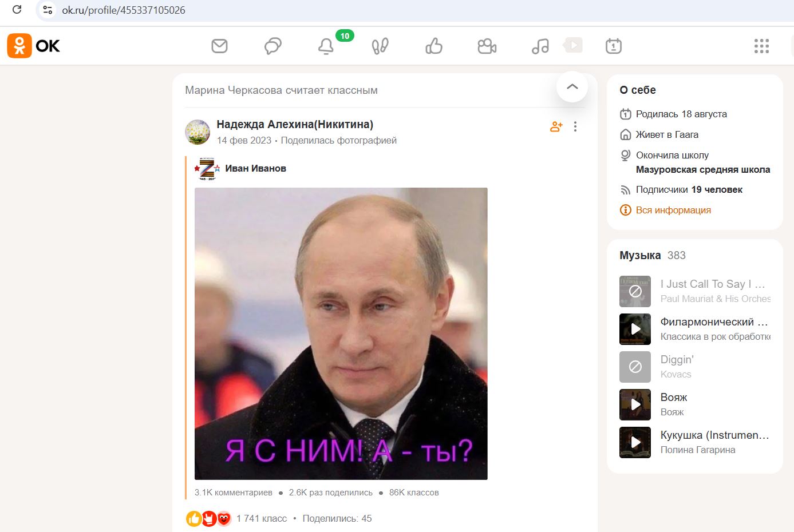Open Paul Mauriat artist name
The height and width of the screenshot is (532, 794).
716,299
